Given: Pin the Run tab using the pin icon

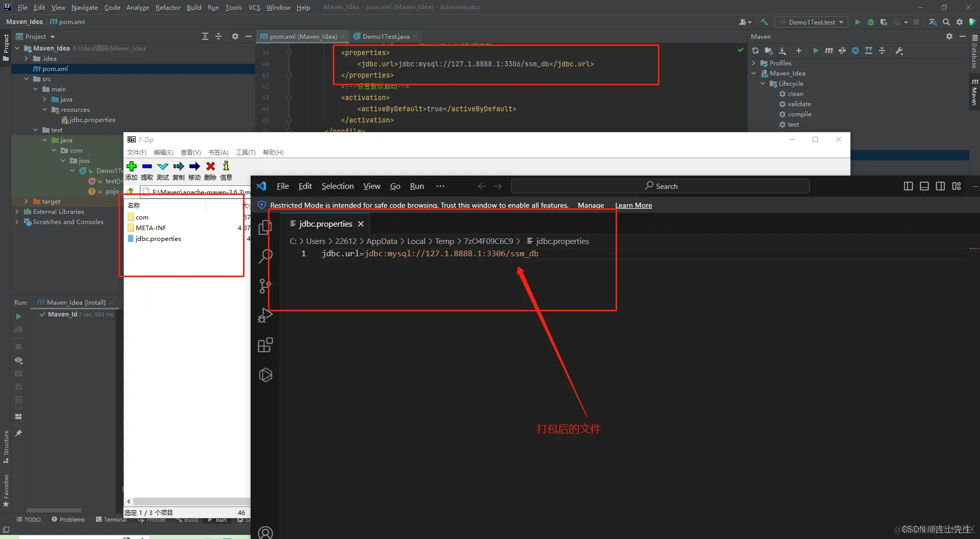Looking at the screenshot, I should pos(18,433).
